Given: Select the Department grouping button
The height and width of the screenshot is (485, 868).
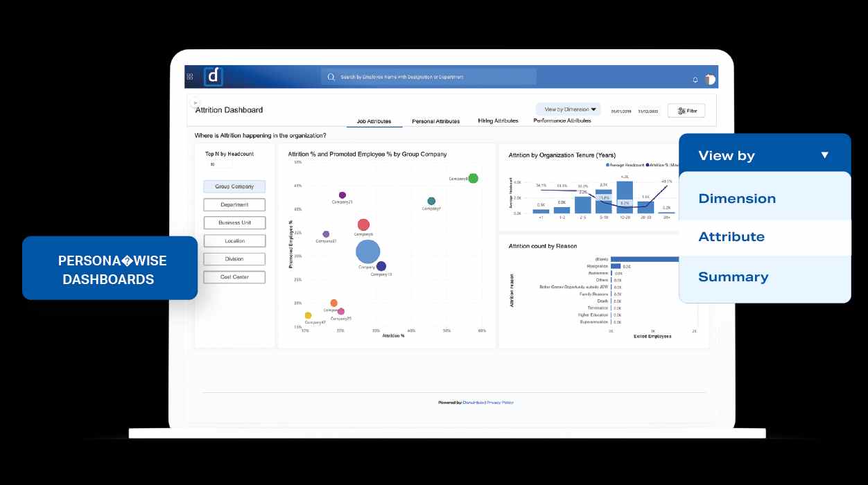Looking at the screenshot, I should (234, 205).
